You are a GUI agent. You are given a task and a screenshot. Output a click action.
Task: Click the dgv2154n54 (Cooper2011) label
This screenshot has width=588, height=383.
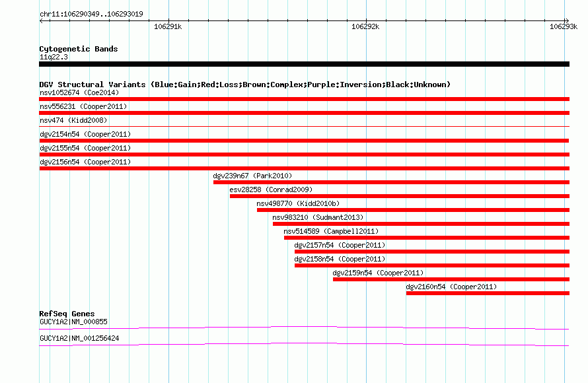pyautogui.click(x=85, y=134)
